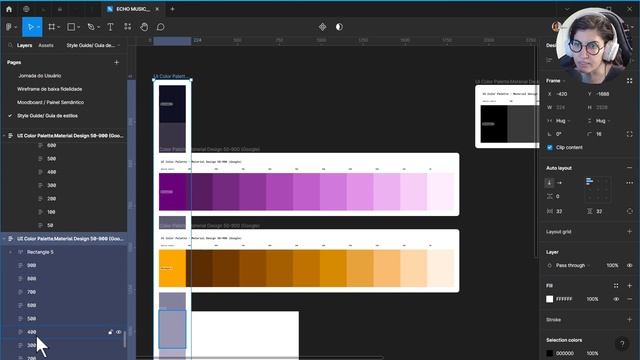Open the help question mark button
The width and height of the screenshot is (640, 360).
pos(622,344)
